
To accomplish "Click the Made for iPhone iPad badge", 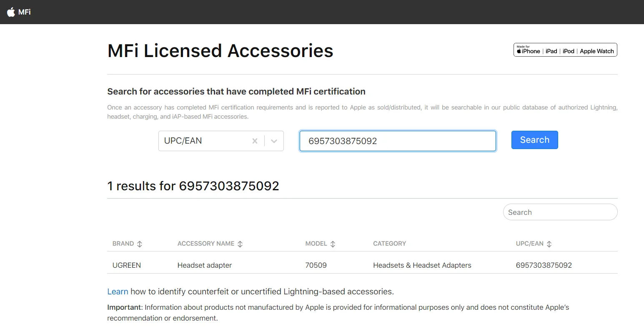I will [x=565, y=50].
